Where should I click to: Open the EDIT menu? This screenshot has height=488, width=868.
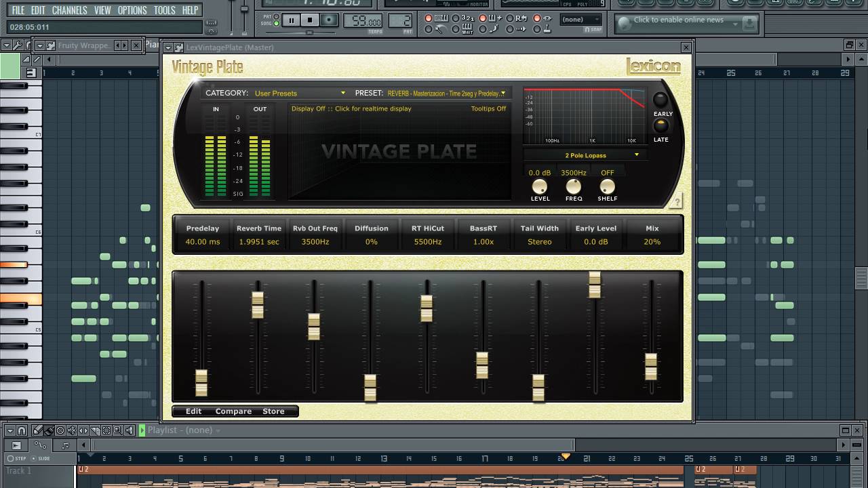[x=38, y=10]
